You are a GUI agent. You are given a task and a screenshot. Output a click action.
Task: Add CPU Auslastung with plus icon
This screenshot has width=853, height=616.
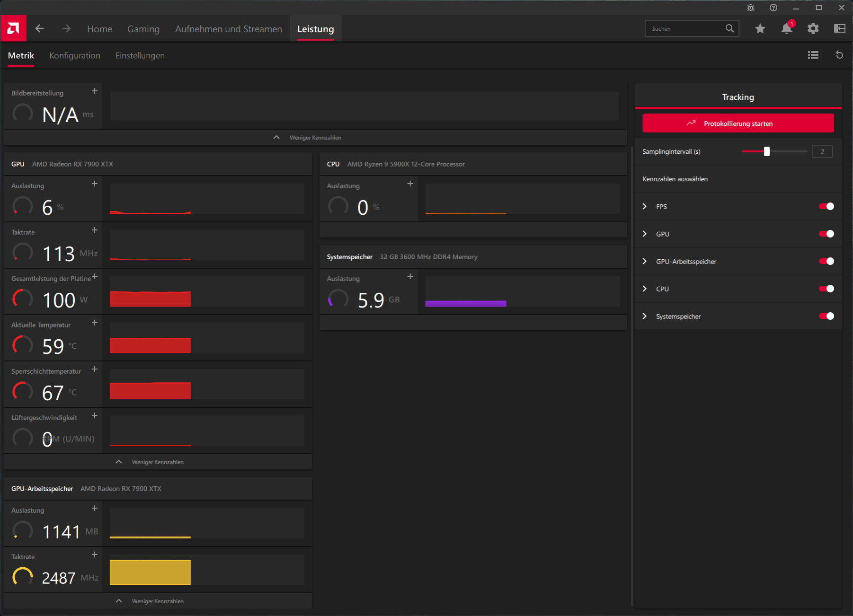(410, 184)
